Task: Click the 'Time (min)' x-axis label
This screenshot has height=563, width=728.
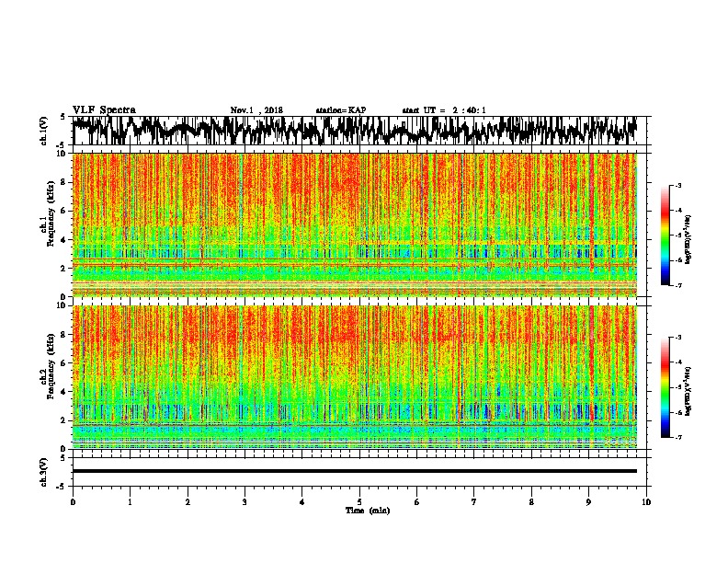Action: [x=368, y=511]
